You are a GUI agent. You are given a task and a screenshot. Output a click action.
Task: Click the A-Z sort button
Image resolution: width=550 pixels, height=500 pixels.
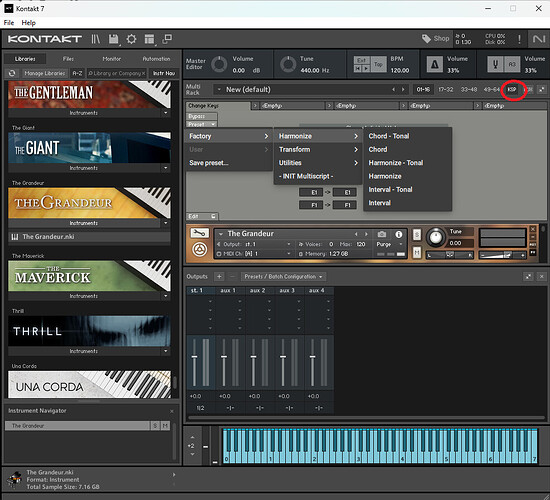click(x=77, y=73)
